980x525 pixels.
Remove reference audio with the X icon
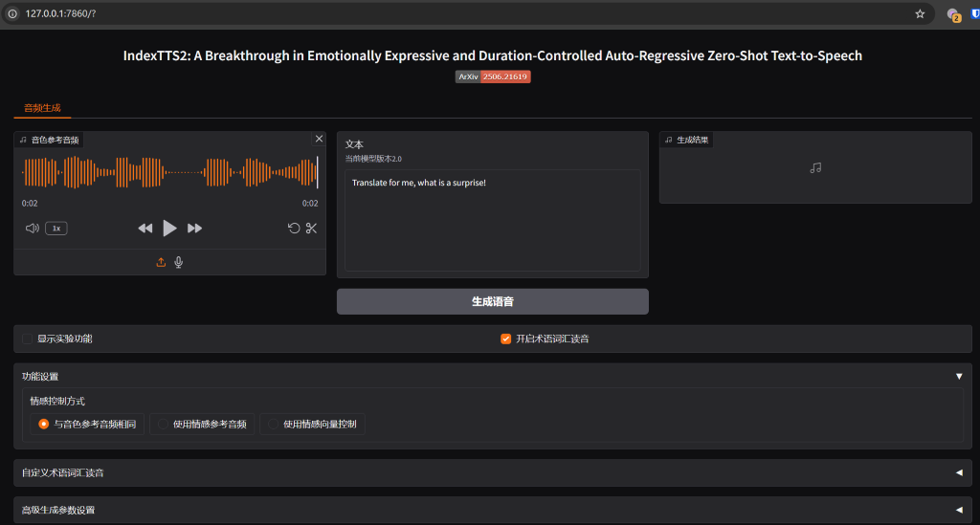pos(319,139)
